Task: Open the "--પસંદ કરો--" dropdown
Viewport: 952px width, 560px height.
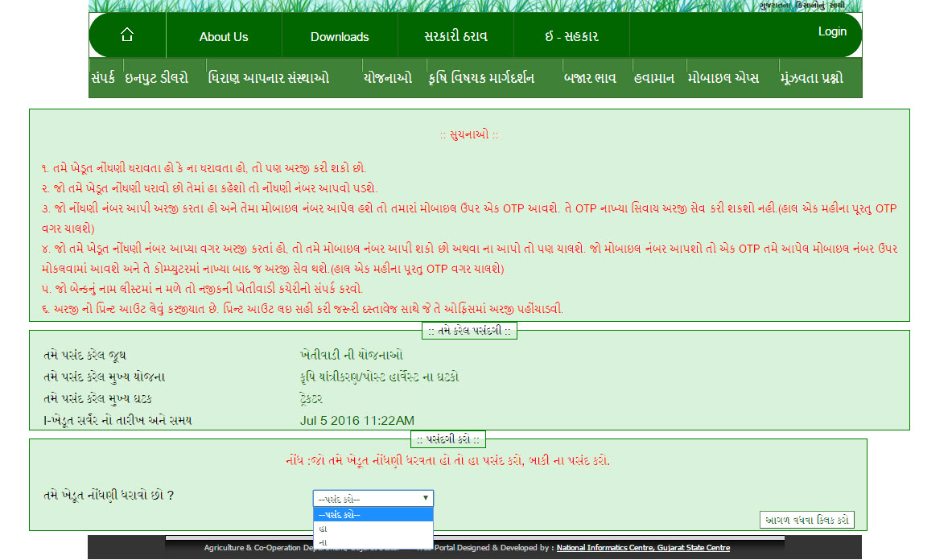Action: (373, 497)
